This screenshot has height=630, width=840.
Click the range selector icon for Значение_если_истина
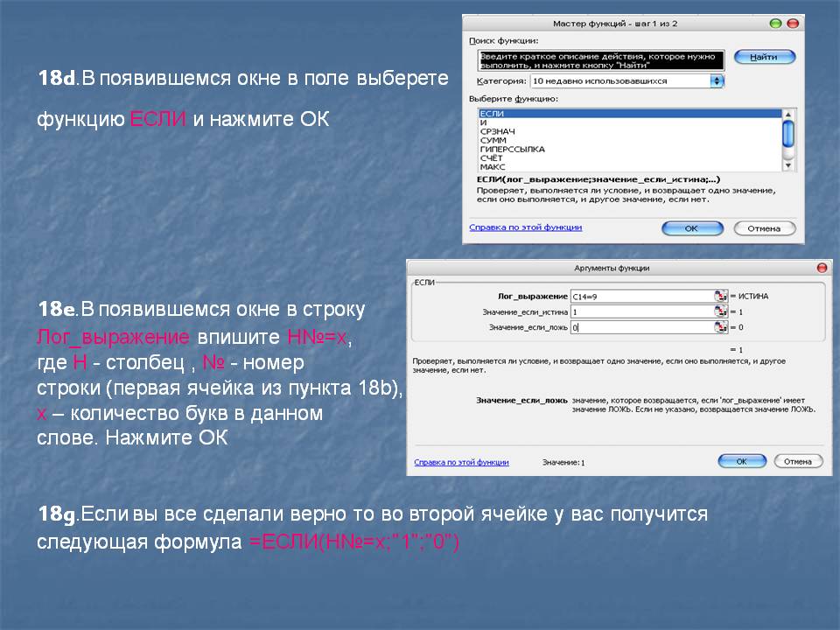pyautogui.click(x=720, y=311)
